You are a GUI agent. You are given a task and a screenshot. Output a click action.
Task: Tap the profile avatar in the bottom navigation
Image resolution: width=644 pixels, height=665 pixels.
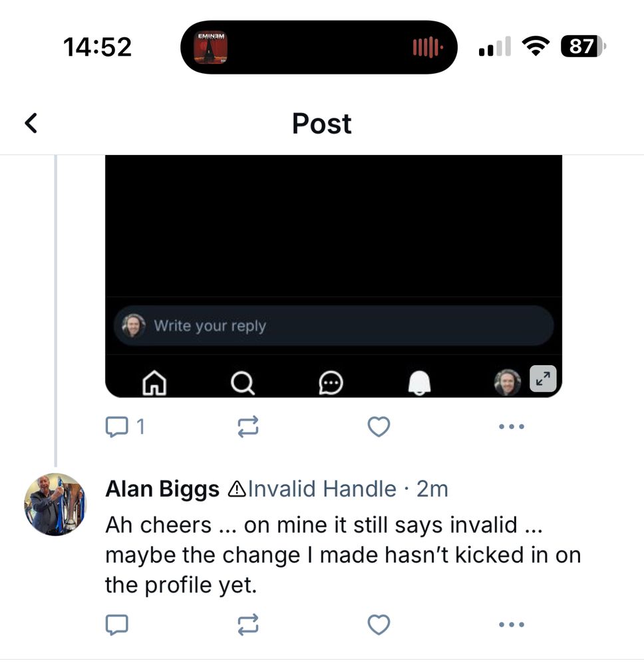(x=509, y=382)
